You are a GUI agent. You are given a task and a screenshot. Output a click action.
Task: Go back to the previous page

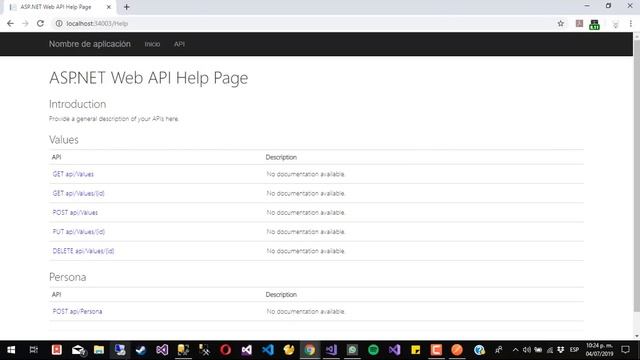point(10,24)
